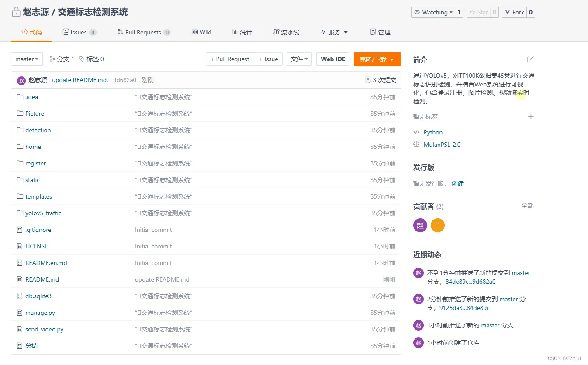Open the 克隆/下载 dropdown button
This screenshot has width=588, height=365.
(x=377, y=59)
